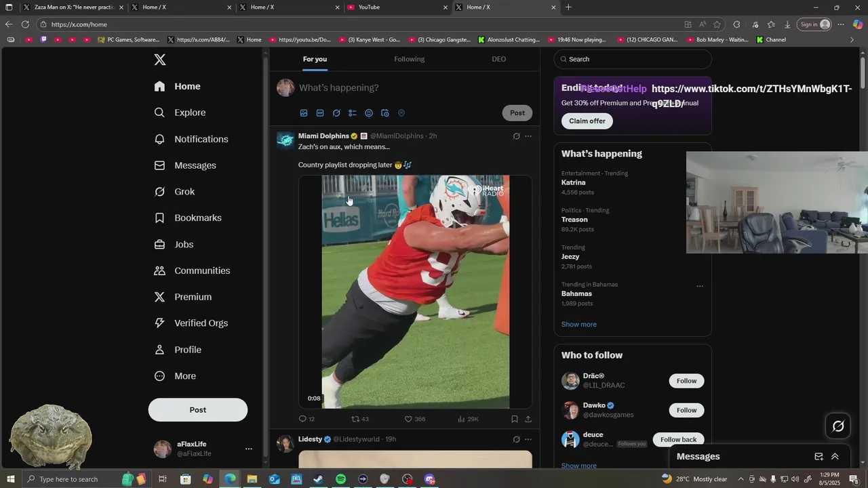Follow Dawko account
868x488 pixels.
(x=686, y=410)
